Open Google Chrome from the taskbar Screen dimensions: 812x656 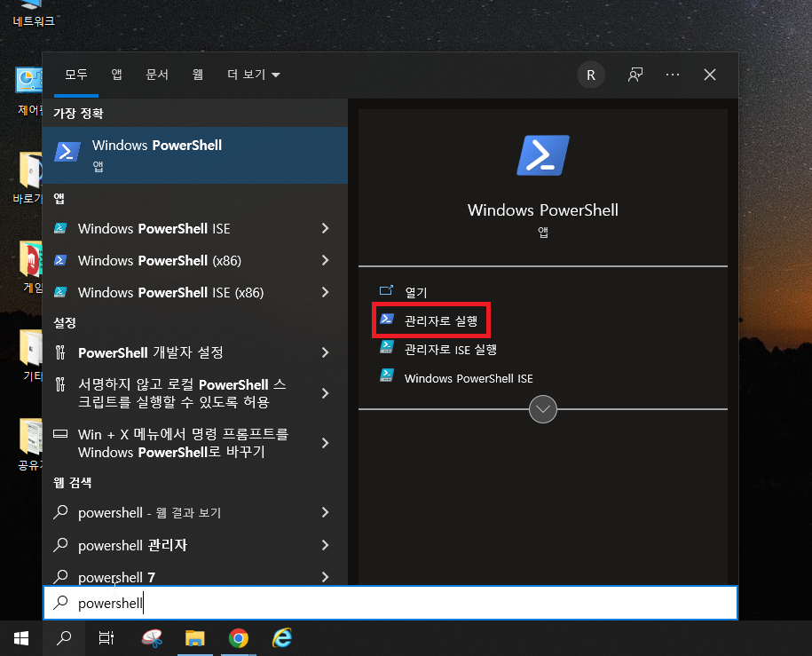238,638
